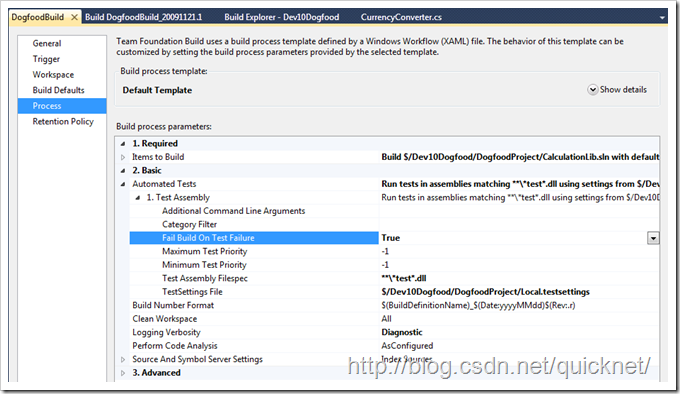Screen dimensions: 680x394
Task: Select the Automated Tests label
Action: 164,184
